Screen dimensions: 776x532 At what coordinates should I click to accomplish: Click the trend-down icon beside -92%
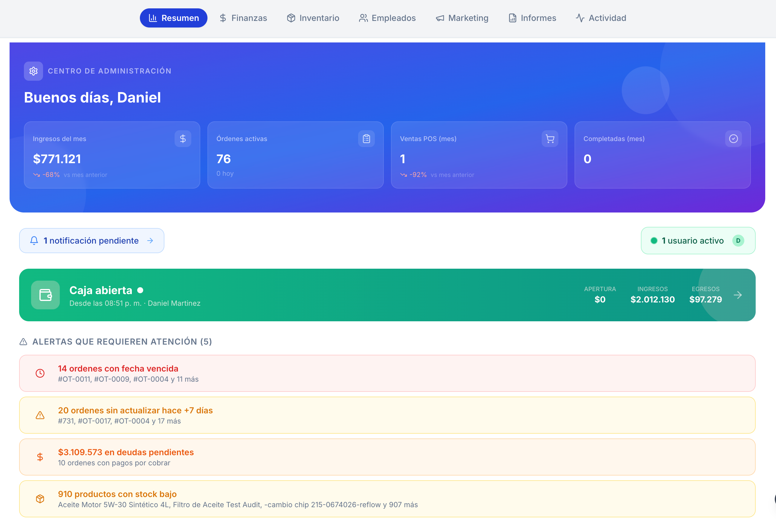pos(404,175)
